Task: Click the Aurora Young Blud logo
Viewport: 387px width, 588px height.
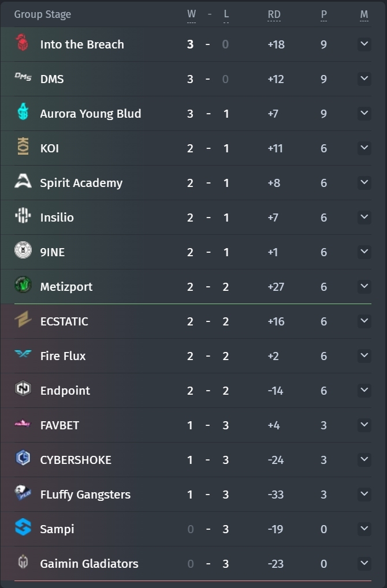Action: tap(23, 111)
